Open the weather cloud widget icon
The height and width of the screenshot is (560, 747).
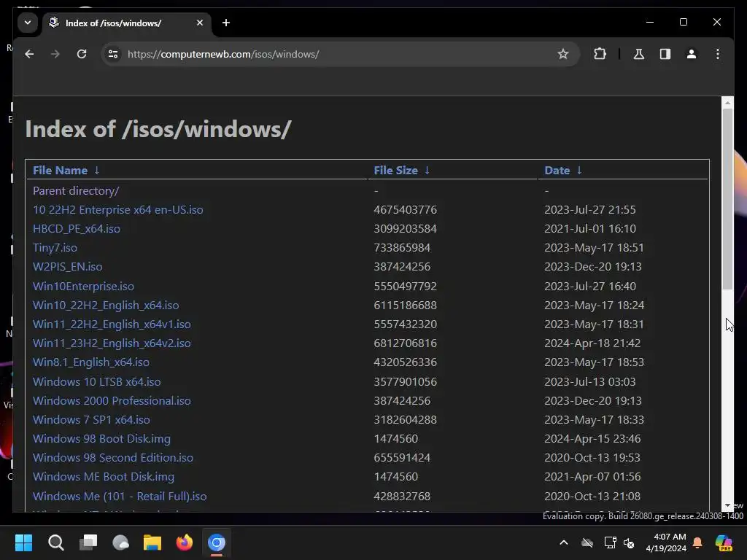[120, 542]
